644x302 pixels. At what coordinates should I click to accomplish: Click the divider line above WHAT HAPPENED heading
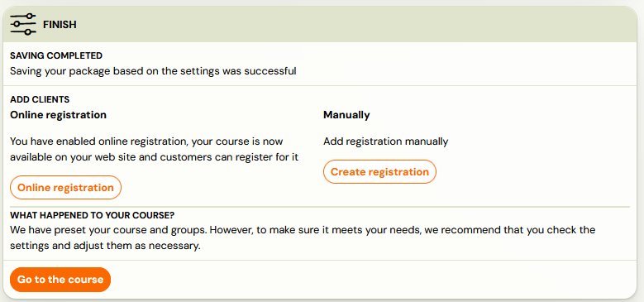(x=320, y=207)
